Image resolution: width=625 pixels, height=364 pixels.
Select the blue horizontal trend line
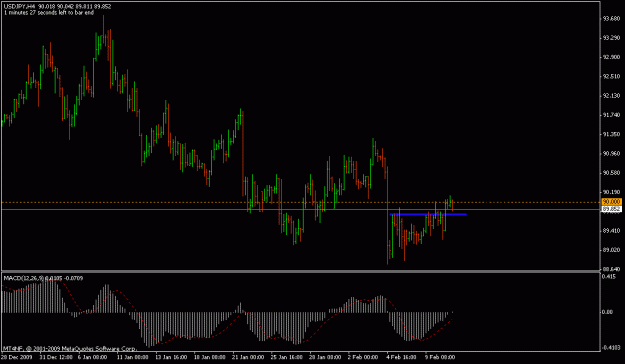coord(428,214)
